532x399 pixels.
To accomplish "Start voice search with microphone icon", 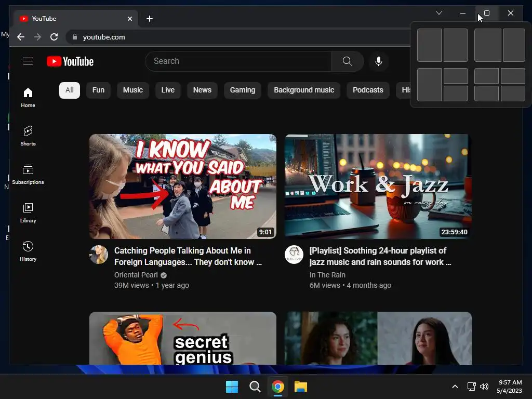I will point(379,61).
